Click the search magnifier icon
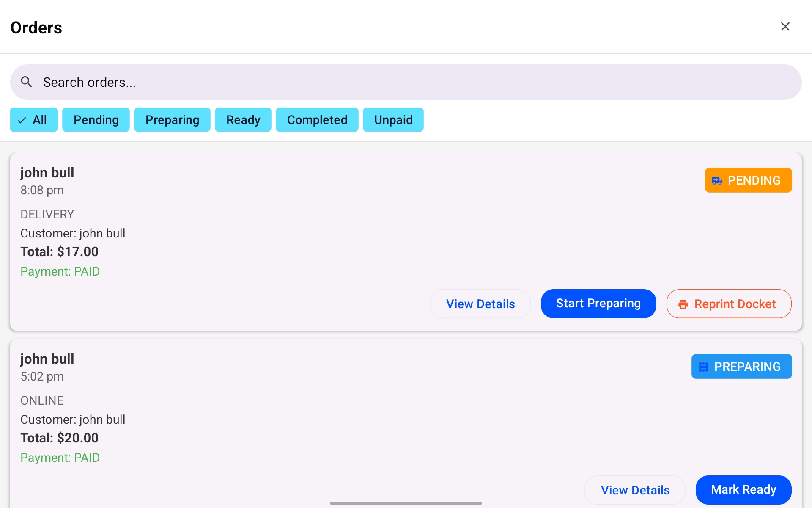Image resolution: width=812 pixels, height=508 pixels. pos(26,82)
